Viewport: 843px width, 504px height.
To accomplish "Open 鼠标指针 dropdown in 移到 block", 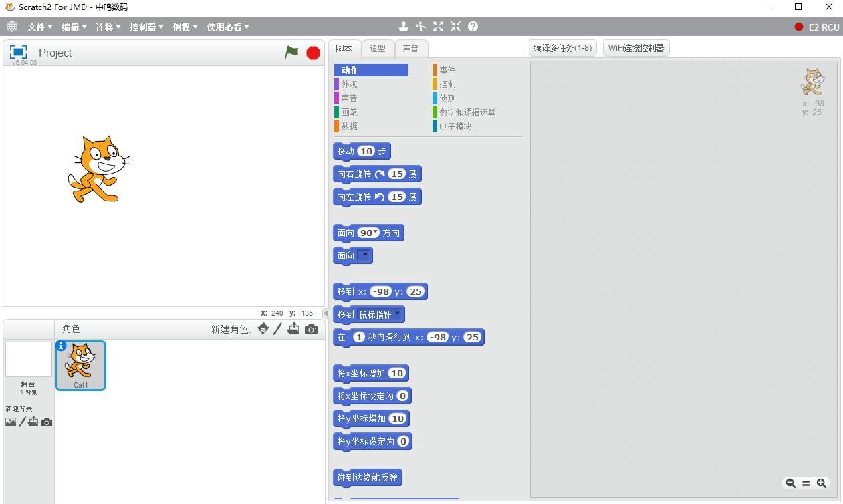I will pos(397,314).
